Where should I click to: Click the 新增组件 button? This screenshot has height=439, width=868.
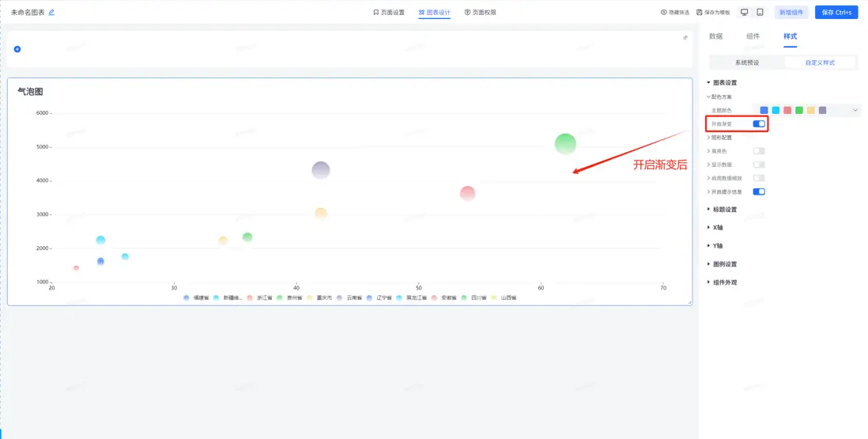coord(791,12)
